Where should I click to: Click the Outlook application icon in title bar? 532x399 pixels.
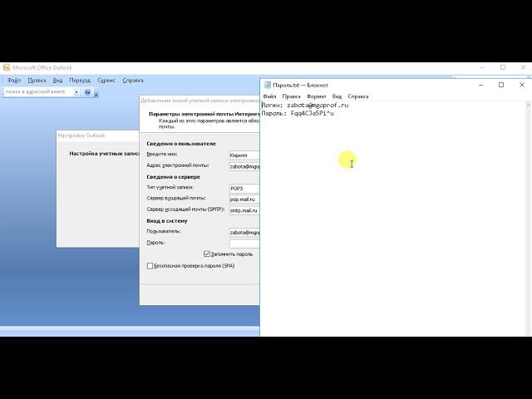click(6, 67)
